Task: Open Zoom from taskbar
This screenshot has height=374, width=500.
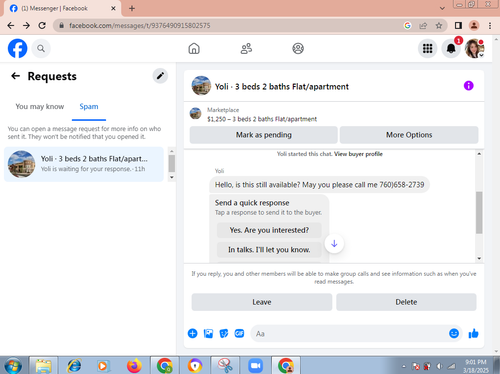Action: (x=255, y=366)
